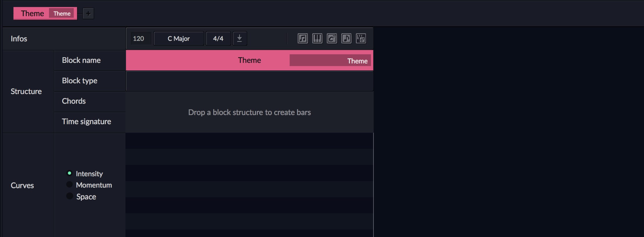Image resolution: width=644 pixels, height=237 pixels.
Task: Click the piano keys icon
Action: [x=317, y=39]
